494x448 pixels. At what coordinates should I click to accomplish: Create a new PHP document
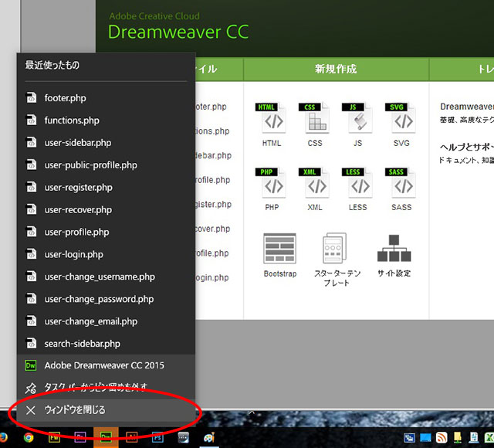(x=272, y=188)
